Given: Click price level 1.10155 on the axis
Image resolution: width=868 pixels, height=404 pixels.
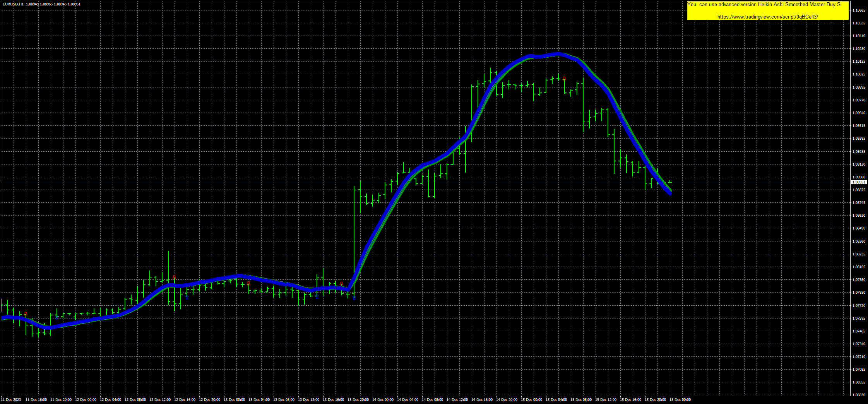Looking at the screenshot, I should coord(859,62).
